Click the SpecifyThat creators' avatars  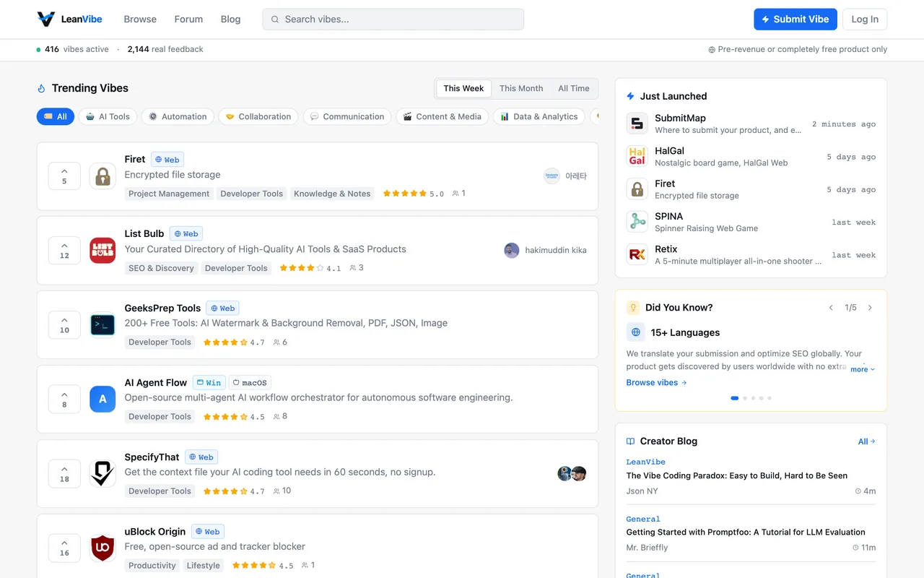(572, 474)
